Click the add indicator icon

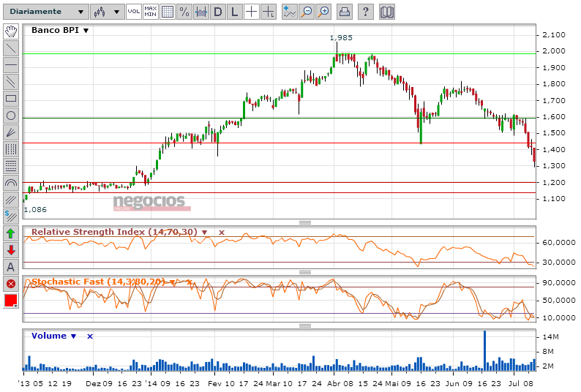tap(289, 12)
